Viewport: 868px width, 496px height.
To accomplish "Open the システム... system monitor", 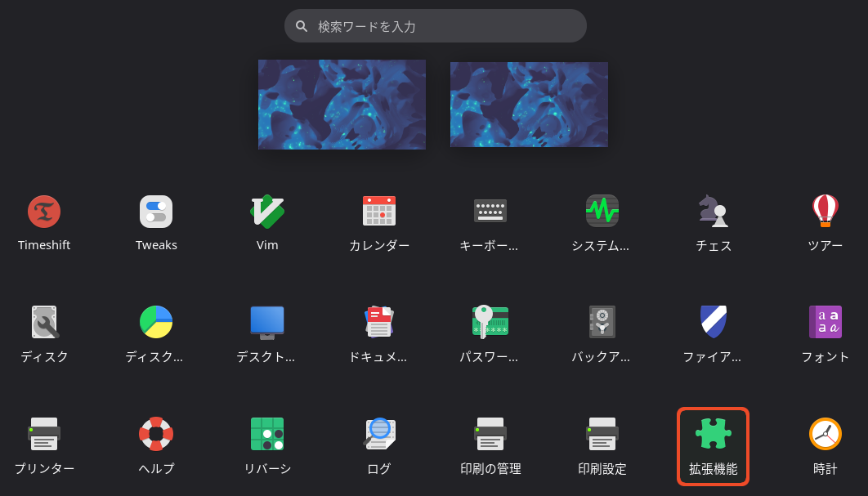I will point(602,212).
